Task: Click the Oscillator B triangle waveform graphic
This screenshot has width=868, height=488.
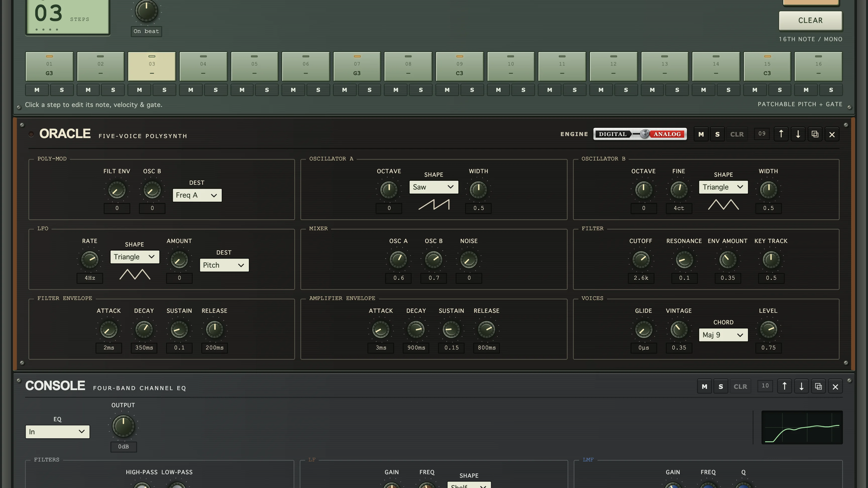Action: 723,204
